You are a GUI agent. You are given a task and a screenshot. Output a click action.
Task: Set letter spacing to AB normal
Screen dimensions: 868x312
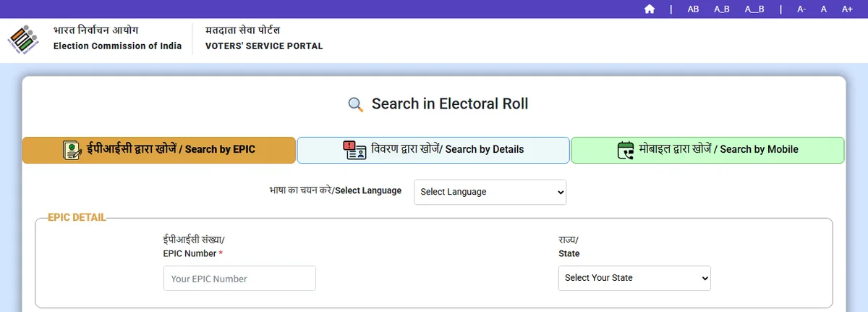[x=693, y=9]
